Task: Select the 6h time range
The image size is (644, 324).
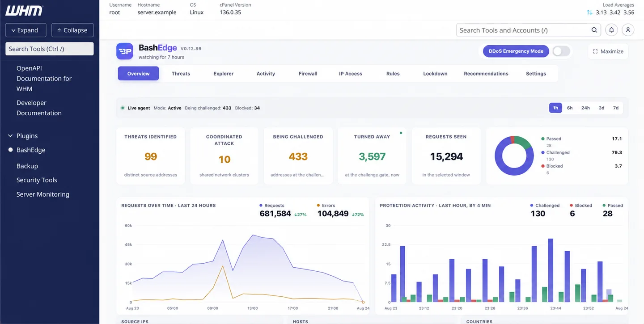Action: point(570,108)
